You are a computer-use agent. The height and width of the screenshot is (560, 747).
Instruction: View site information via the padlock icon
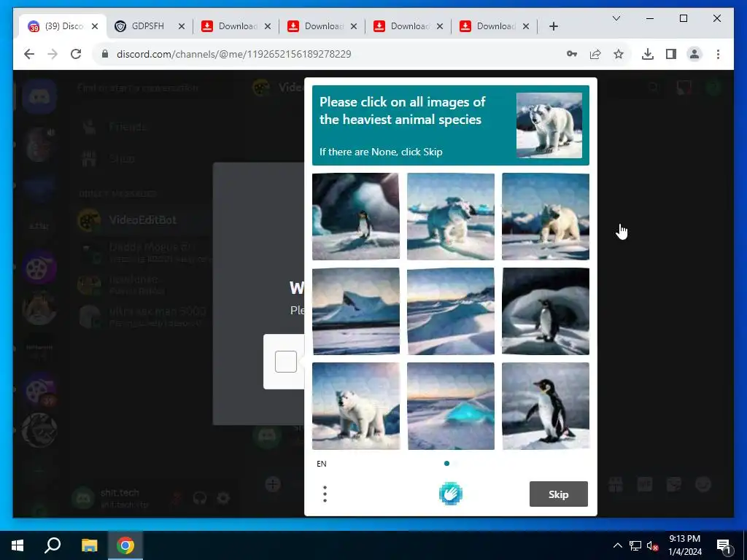105,54
